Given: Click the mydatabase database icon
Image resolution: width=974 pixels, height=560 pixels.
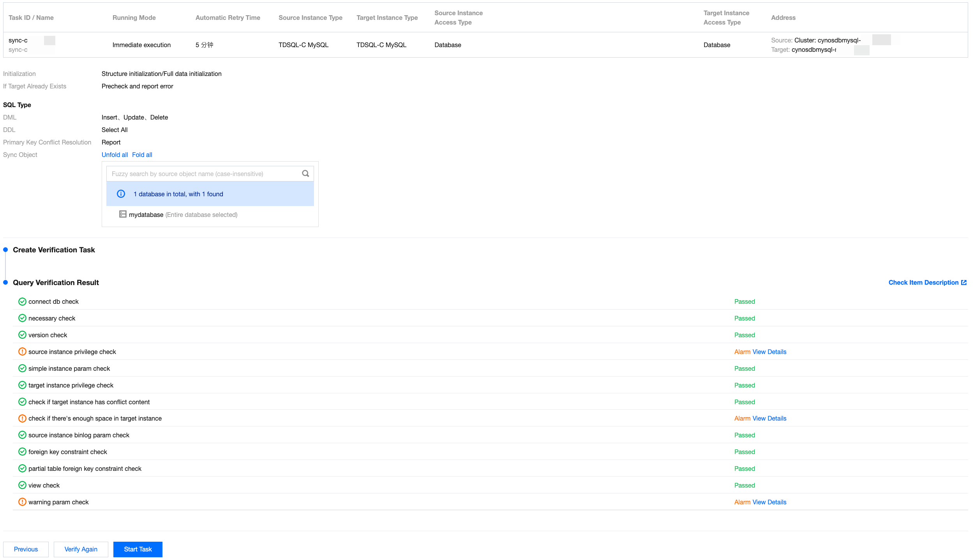Looking at the screenshot, I should pos(123,214).
